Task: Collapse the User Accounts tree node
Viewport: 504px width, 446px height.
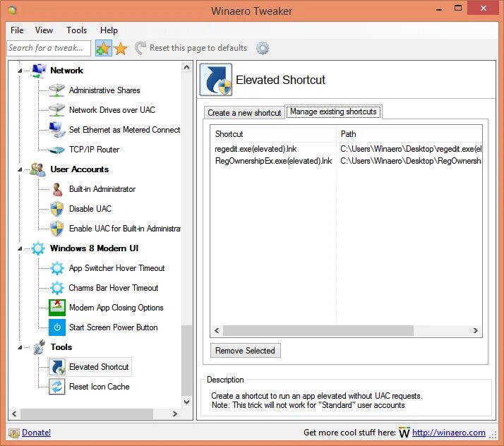Action: 20,169
